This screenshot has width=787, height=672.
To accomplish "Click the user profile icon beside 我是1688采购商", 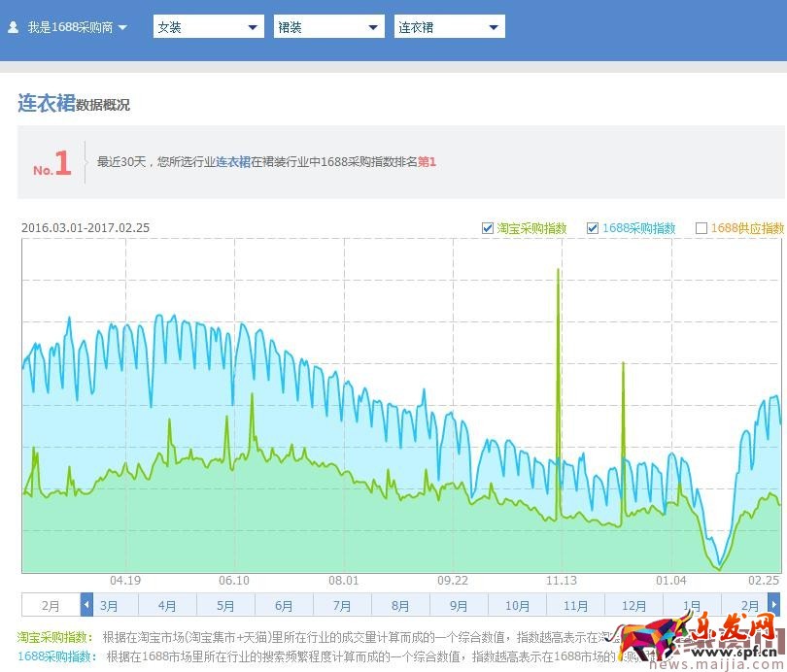I will (x=14, y=26).
